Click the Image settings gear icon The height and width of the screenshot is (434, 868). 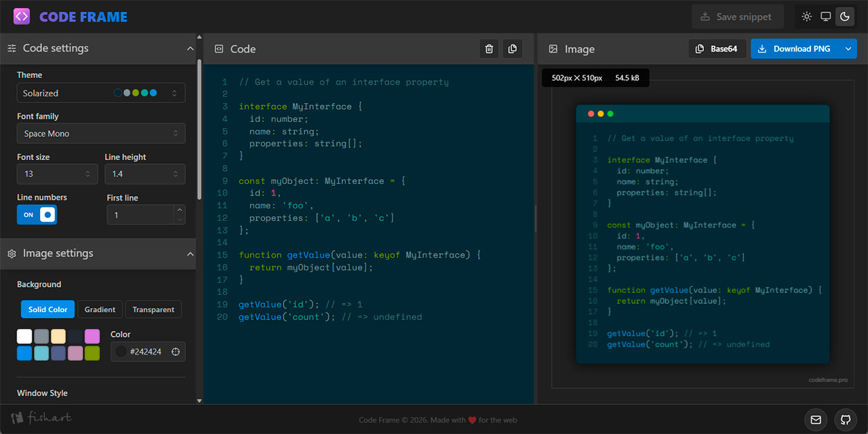pos(12,254)
